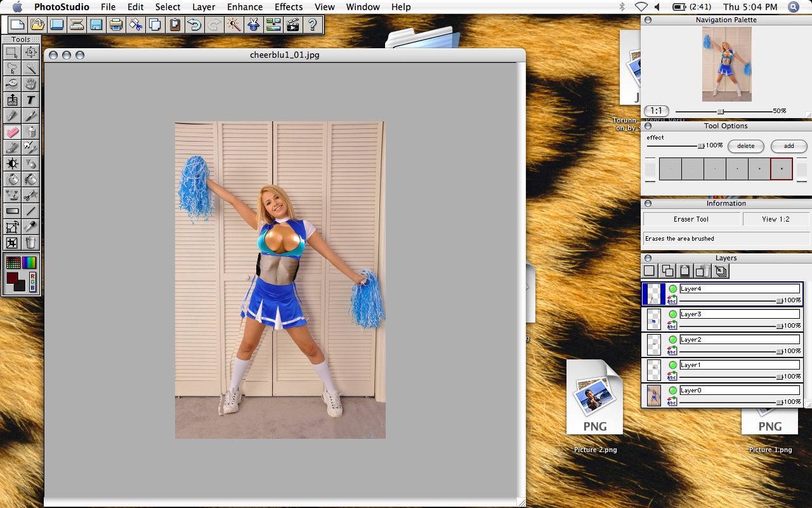Open the Apple menu

[17, 7]
